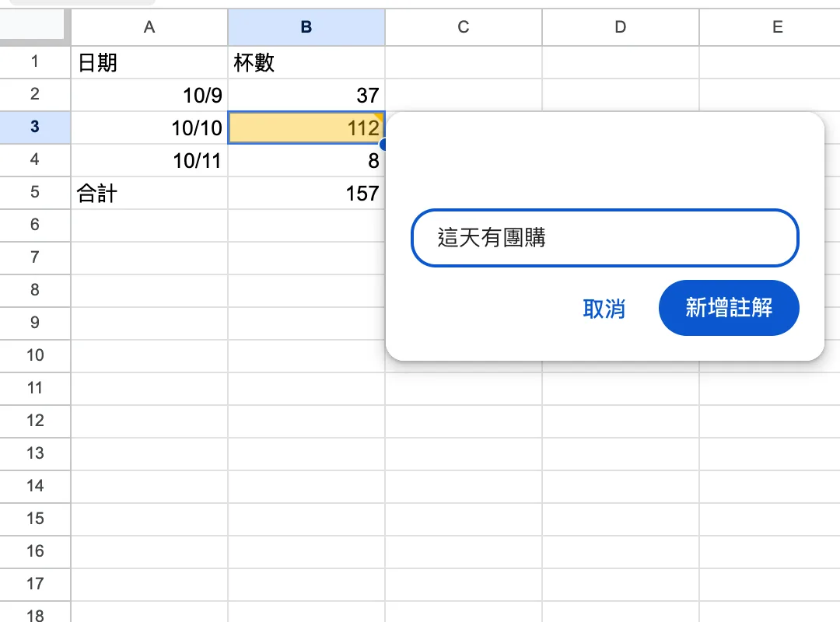Image resolution: width=840 pixels, height=622 pixels.
Task: Click empty cell D15
Action: click(x=621, y=519)
